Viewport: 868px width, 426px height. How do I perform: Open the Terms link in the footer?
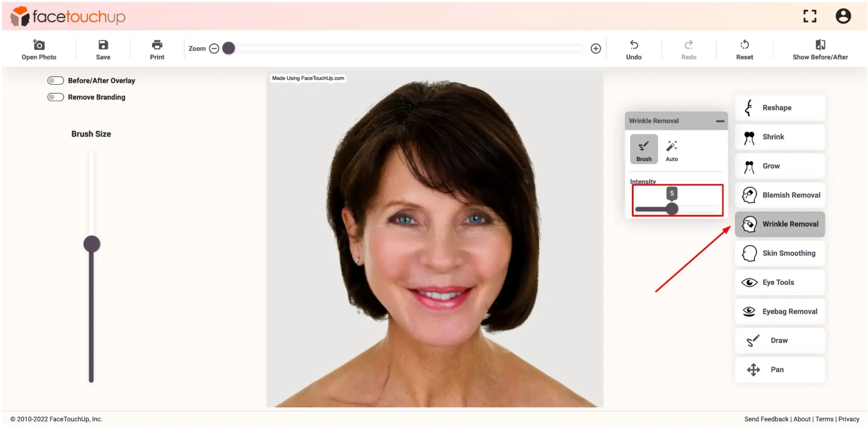pos(824,419)
